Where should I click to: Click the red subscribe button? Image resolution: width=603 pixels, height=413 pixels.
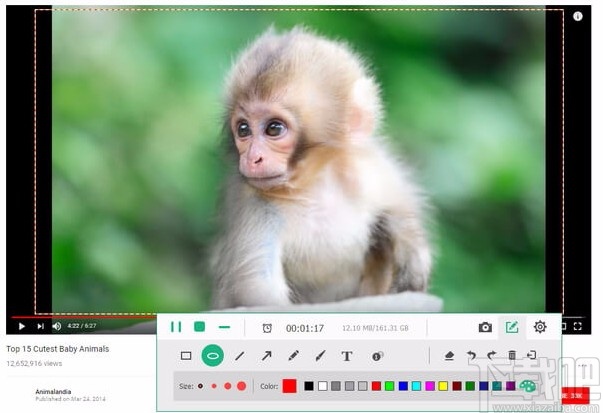point(575,396)
